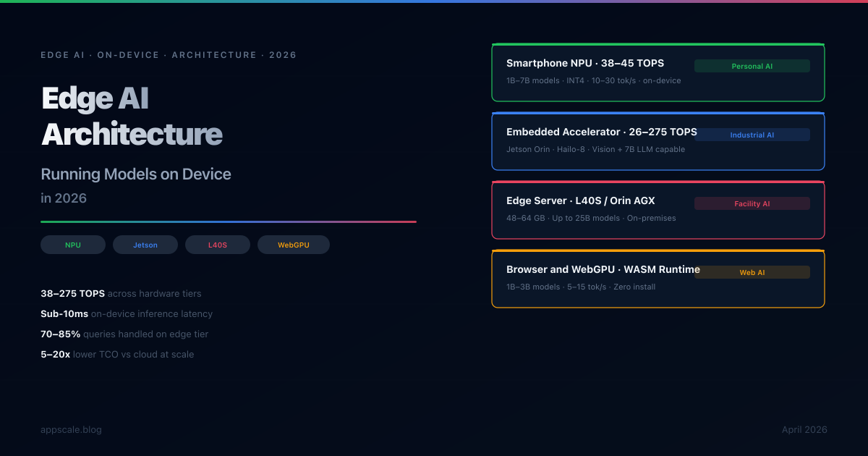868x456 pixels.
Task: Open the Browser and WebGPU card title
Action: pos(603,269)
